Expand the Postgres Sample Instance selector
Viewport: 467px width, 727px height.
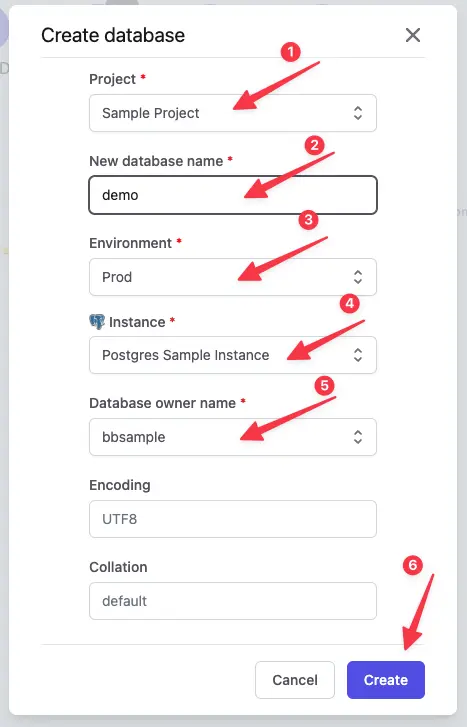233,355
